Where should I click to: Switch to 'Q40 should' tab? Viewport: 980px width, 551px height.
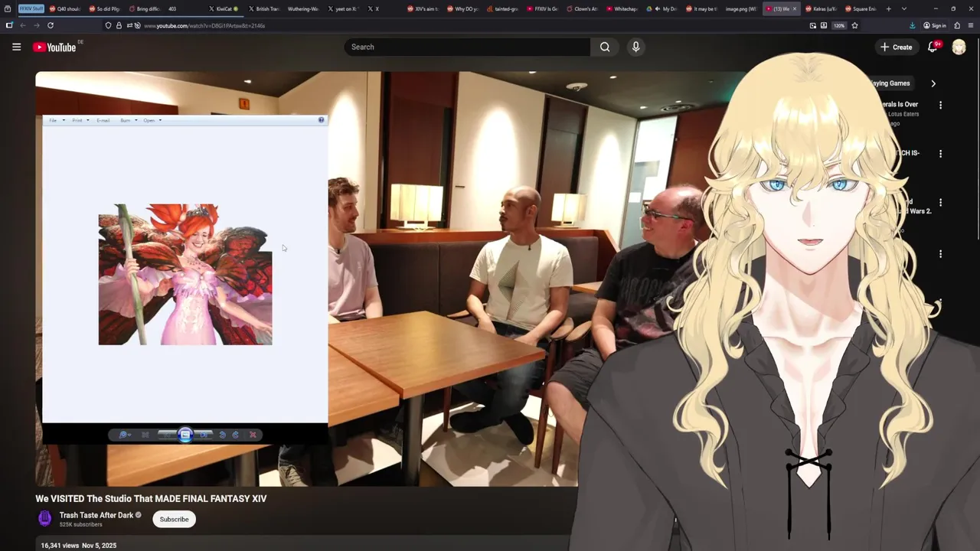(x=64, y=8)
